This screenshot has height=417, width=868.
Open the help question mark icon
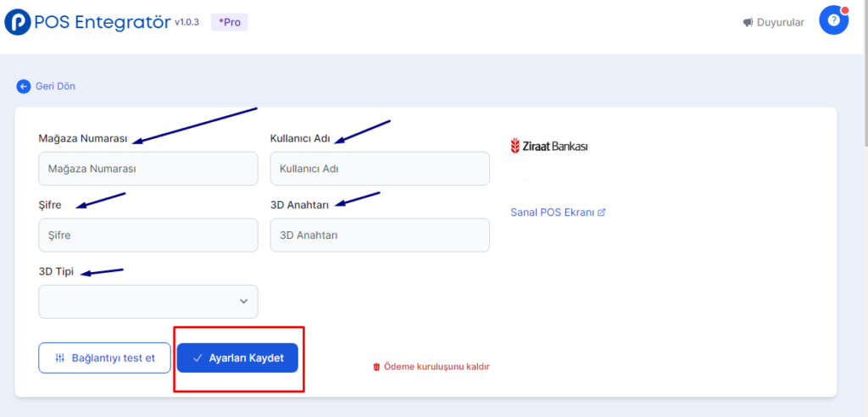[833, 21]
